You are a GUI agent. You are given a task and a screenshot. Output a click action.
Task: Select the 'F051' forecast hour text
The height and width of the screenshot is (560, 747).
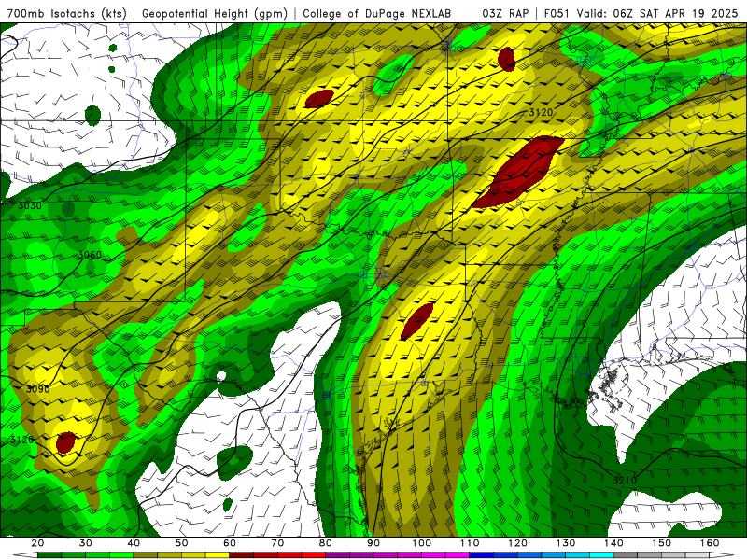557,13
